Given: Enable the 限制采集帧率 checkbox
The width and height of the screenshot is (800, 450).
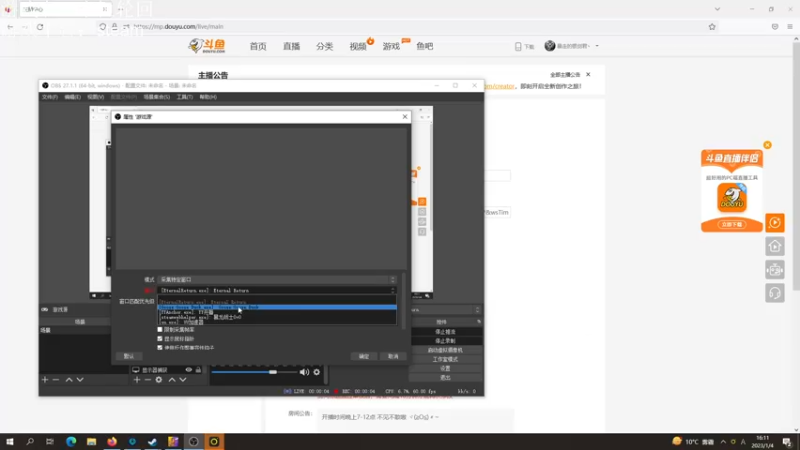Looking at the screenshot, I should tap(160, 330).
